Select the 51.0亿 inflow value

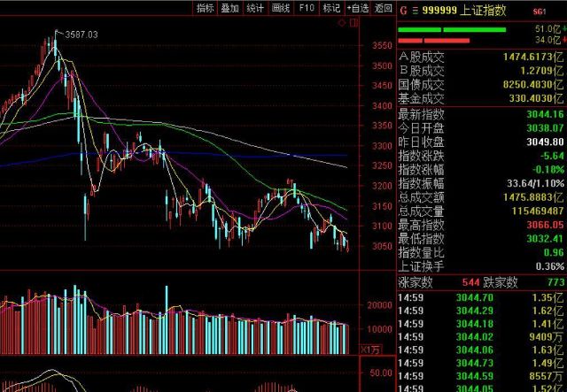click(548, 29)
